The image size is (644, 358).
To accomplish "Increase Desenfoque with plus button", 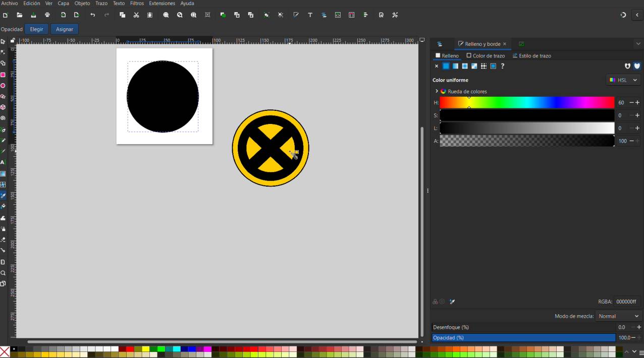I will coord(639,327).
